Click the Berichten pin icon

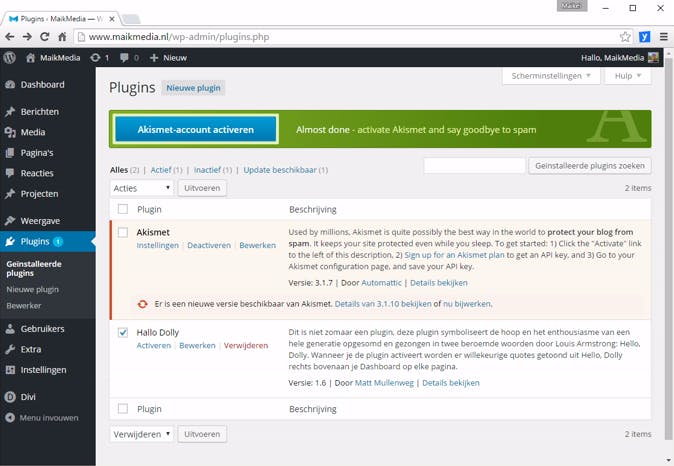click(x=10, y=112)
